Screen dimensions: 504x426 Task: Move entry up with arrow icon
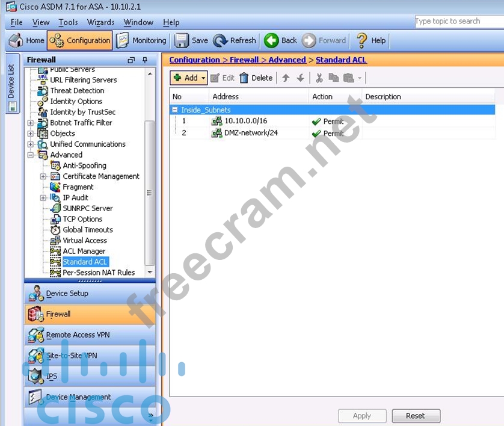click(286, 78)
